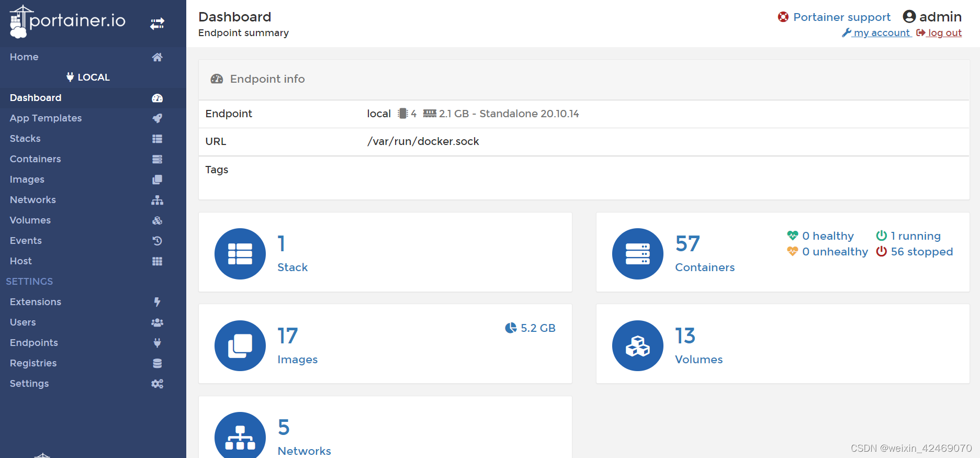Open the 13 Volumes tile
Screen dimensions: 980x458
[783, 344]
